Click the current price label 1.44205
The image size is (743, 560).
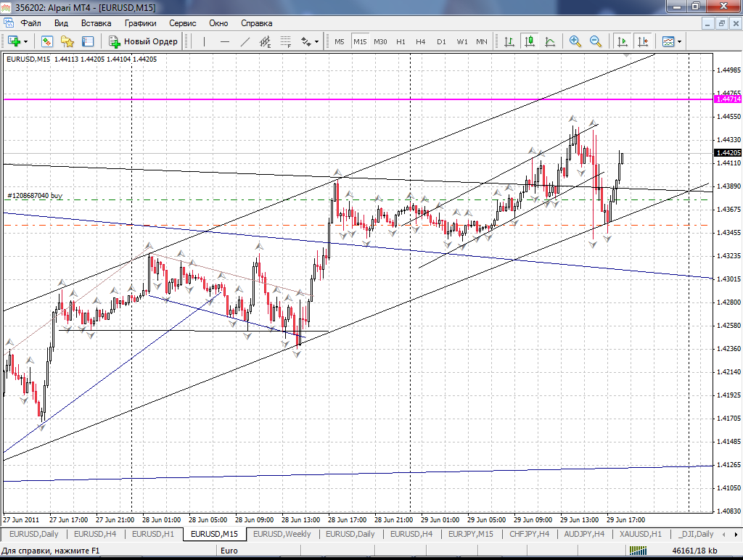[728, 152]
